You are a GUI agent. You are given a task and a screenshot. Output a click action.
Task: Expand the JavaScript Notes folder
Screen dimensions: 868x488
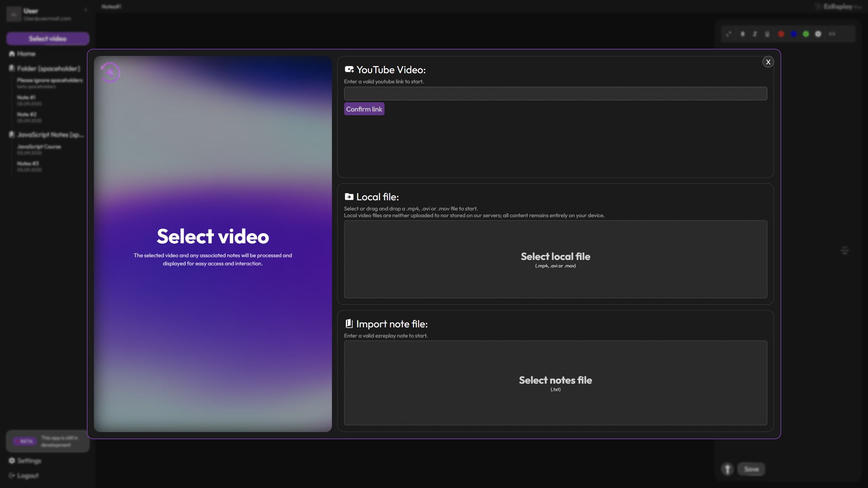coord(51,135)
